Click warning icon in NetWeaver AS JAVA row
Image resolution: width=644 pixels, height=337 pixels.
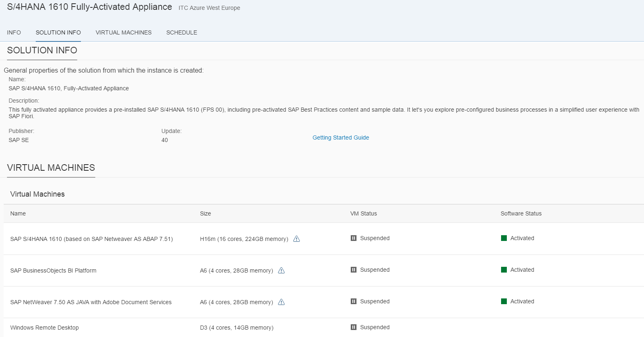pyautogui.click(x=281, y=302)
